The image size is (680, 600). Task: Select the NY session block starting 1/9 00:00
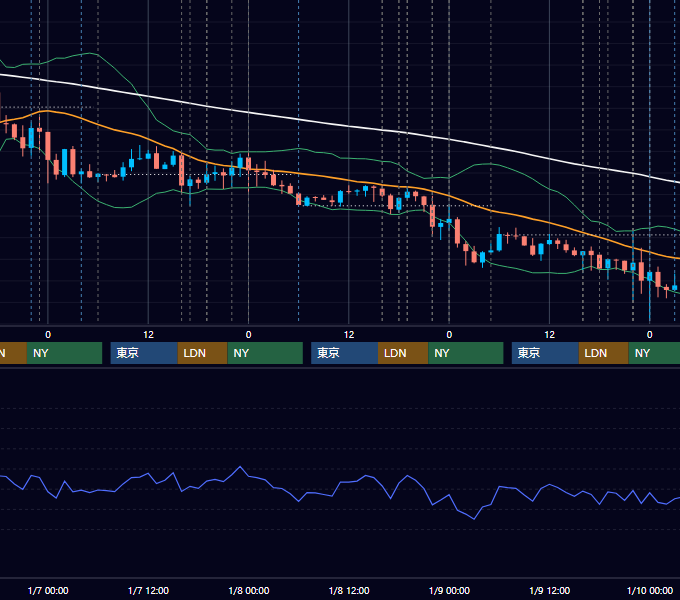(x=466, y=353)
